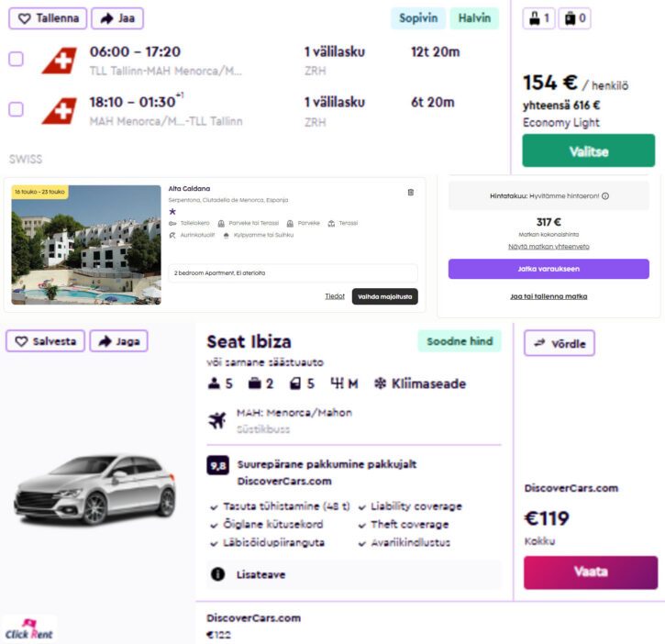Click the Lisateave info icon
The image size is (665, 644).
pos(218,574)
